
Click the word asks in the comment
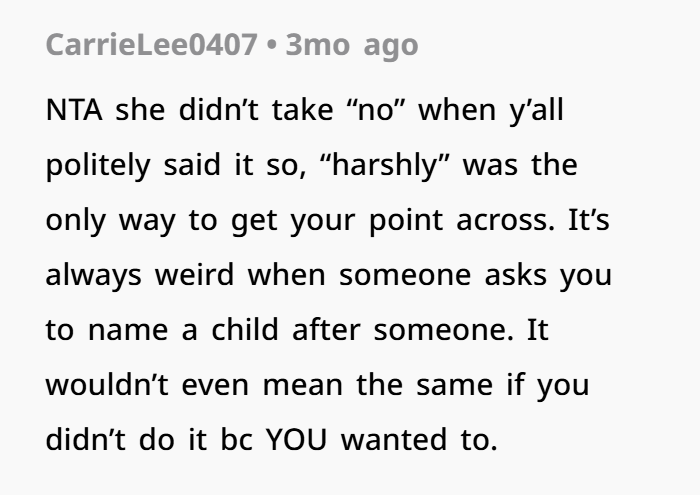[x=516, y=275]
